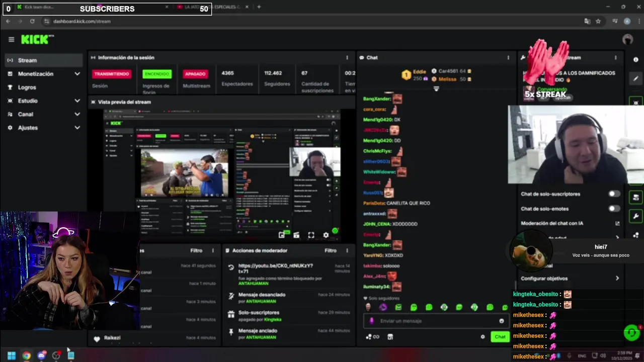Click the gear icon beside Ajustes in sidebar
Viewport: 644px width, 362px height.
[10, 128]
